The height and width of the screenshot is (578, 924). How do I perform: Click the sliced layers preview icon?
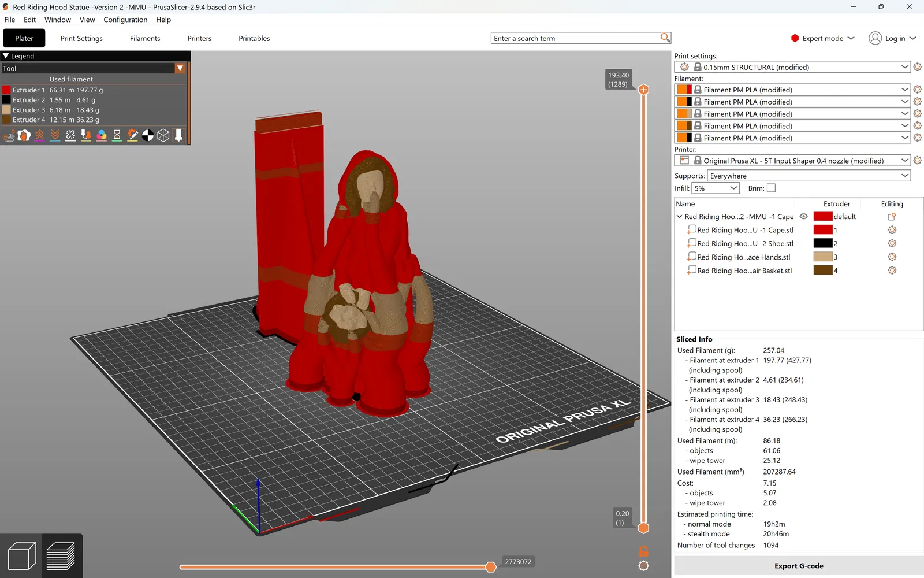[61, 556]
